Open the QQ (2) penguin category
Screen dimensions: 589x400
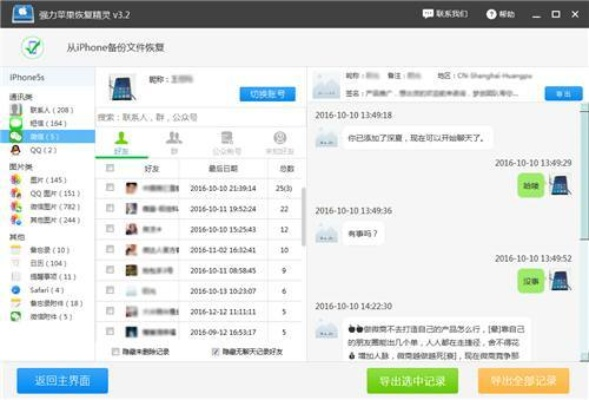click(x=34, y=150)
